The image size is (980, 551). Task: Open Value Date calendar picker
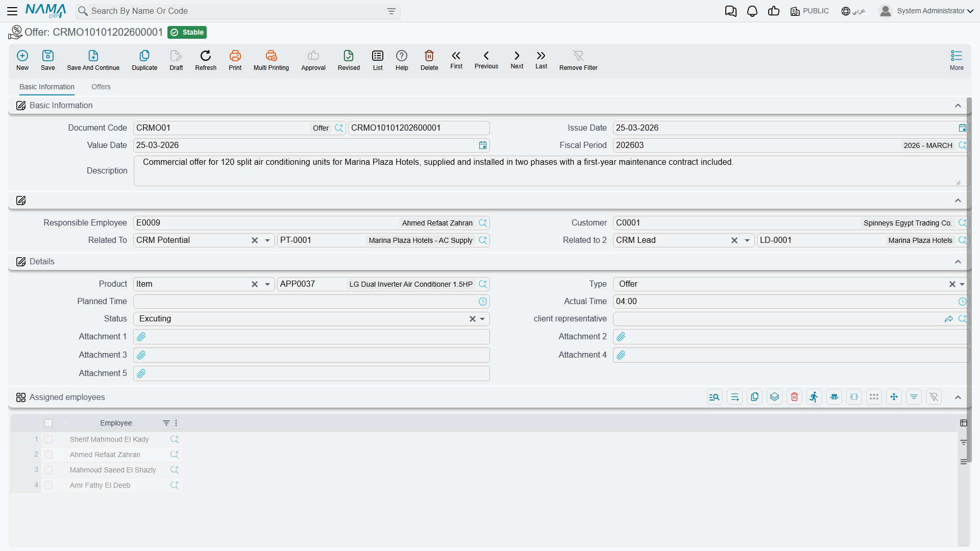pyautogui.click(x=483, y=145)
